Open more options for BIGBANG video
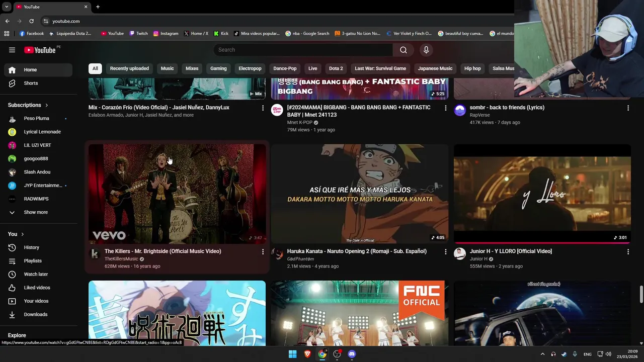Image resolution: width=644 pixels, height=362 pixels. [445, 108]
